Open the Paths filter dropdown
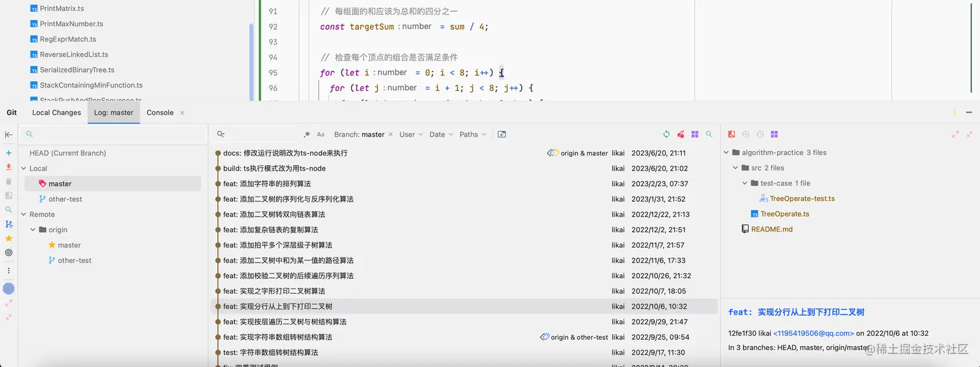This screenshot has width=980, height=367. pos(472,134)
